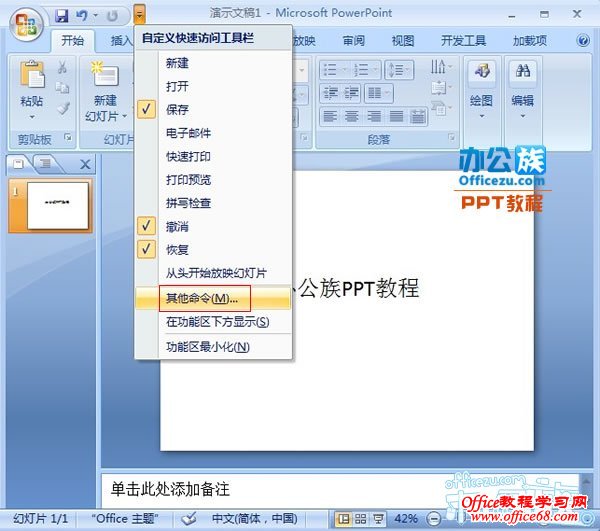Click the notes field 单击此处添加备注

coord(340,490)
